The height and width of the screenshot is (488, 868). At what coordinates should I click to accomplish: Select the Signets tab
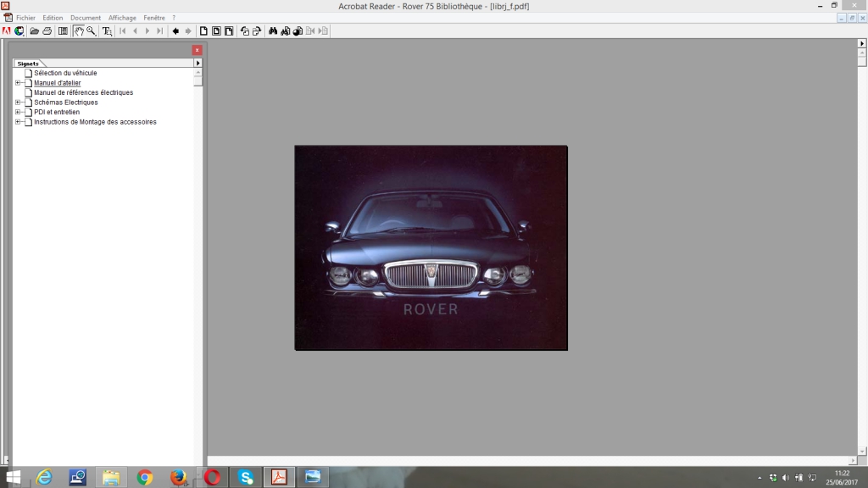(x=28, y=64)
